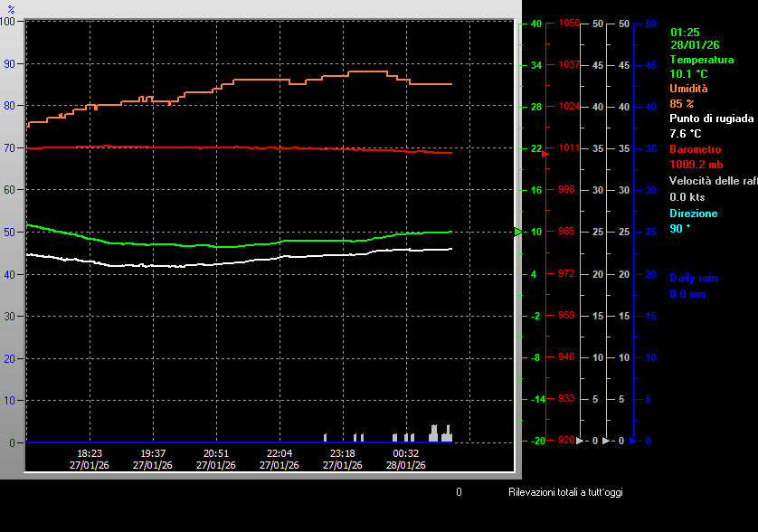758x532 pixels.
Task: Click the 01:25 current time display
Action: pos(684,32)
